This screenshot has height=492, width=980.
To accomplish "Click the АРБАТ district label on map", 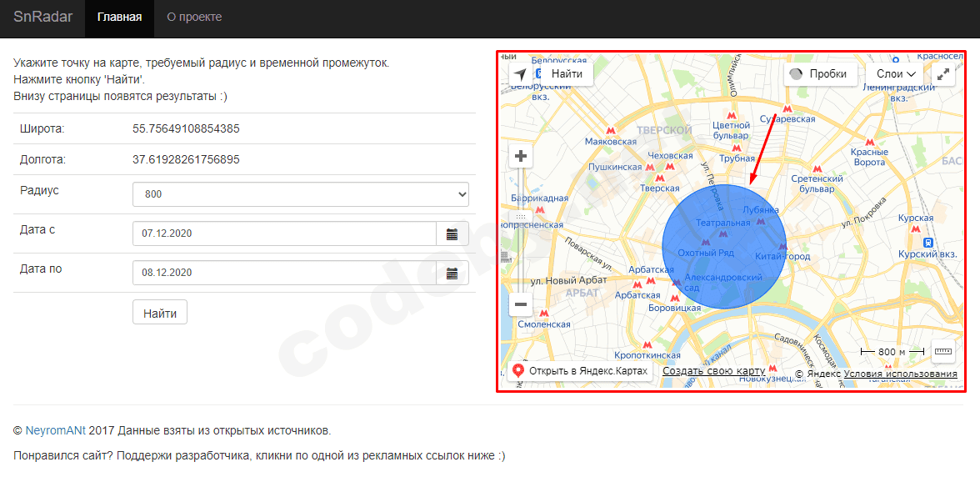I will click(x=582, y=293).
